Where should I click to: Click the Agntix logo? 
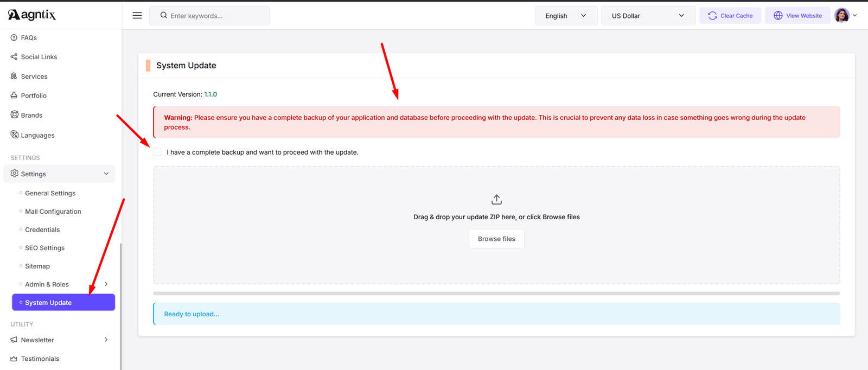(x=32, y=15)
